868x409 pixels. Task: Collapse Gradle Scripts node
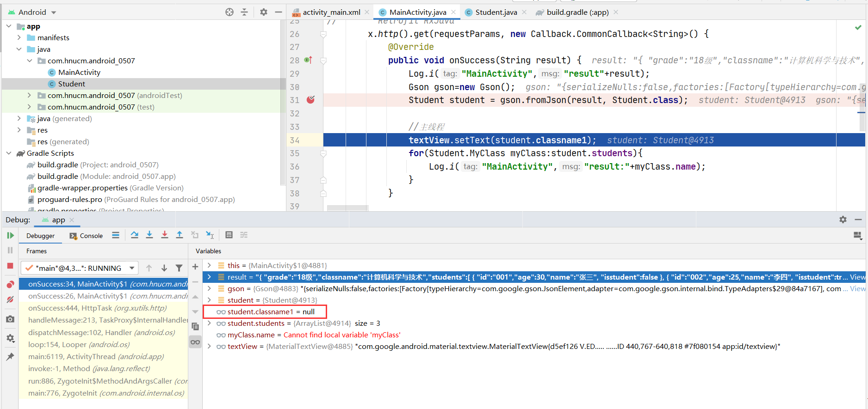coord(9,153)
